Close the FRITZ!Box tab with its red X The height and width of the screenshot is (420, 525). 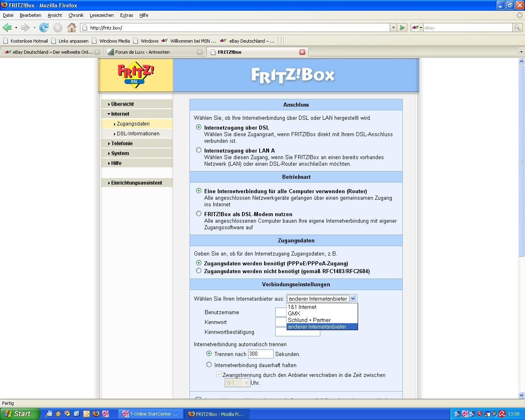[x=302, y=52]
